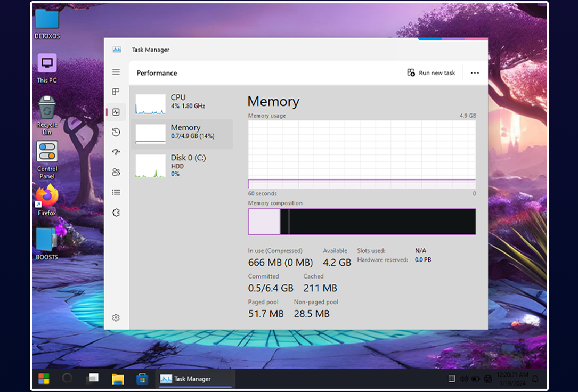Click the taskbar volume speaker icon

coord(463,379)
